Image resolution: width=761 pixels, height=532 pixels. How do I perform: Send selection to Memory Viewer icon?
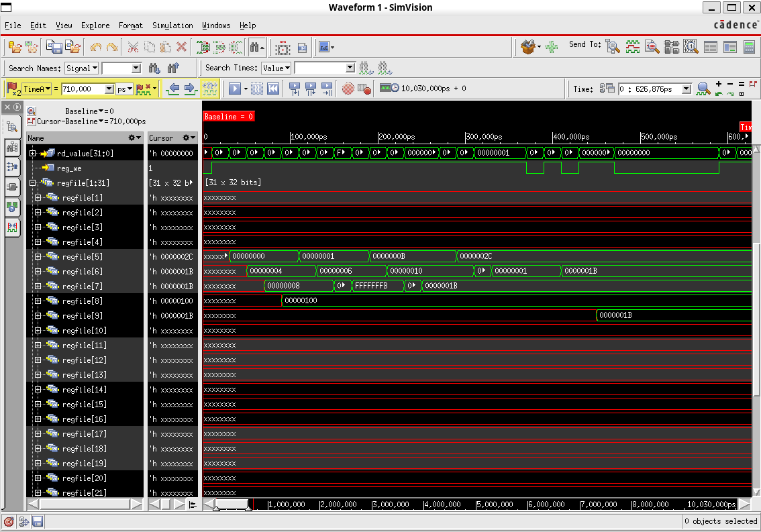pos(691,46)
